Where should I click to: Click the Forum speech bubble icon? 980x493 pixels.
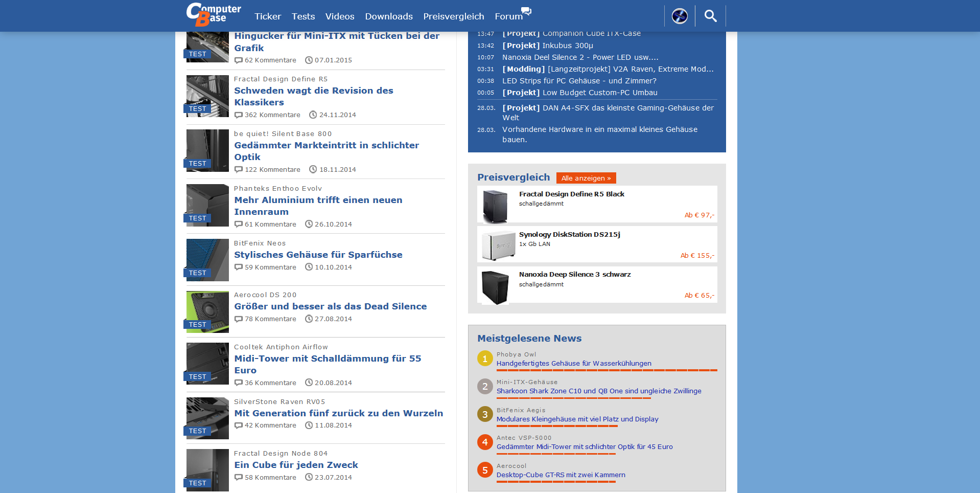(x=526, y=11)
